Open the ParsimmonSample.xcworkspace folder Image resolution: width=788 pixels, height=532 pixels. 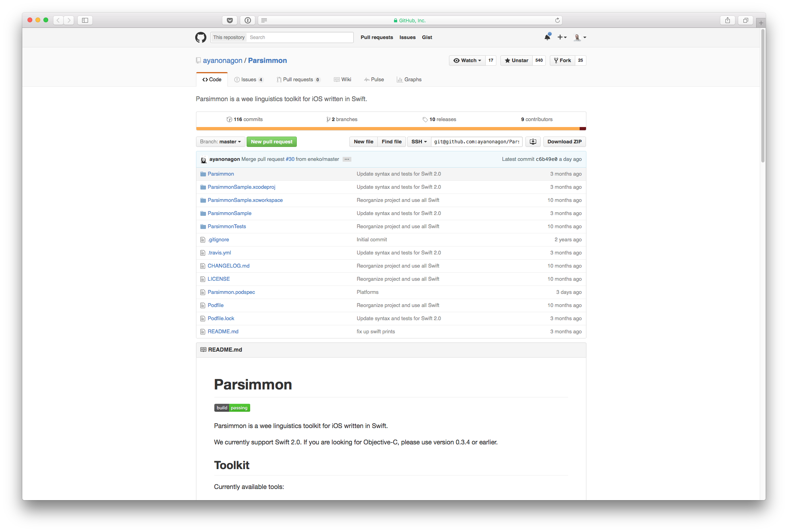click(x=245, y=200)
